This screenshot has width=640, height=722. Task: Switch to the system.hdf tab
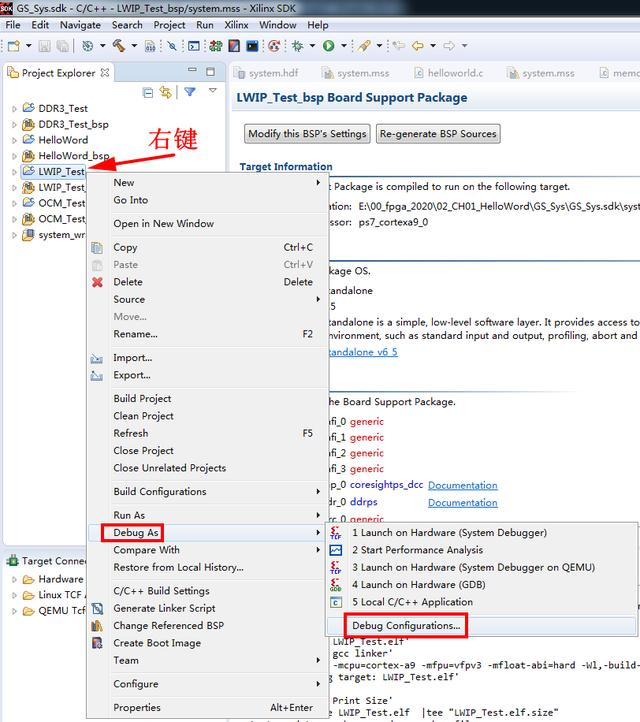click(x=266, y=73)
